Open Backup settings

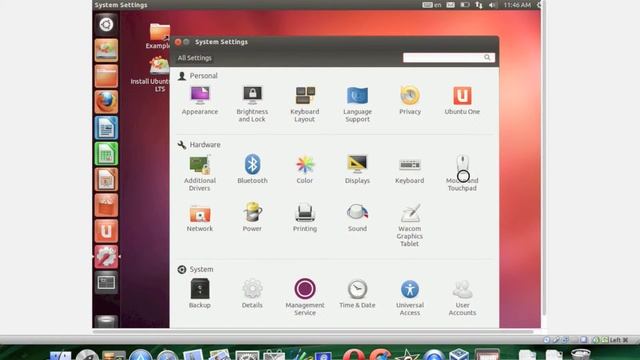coord(200,293)
